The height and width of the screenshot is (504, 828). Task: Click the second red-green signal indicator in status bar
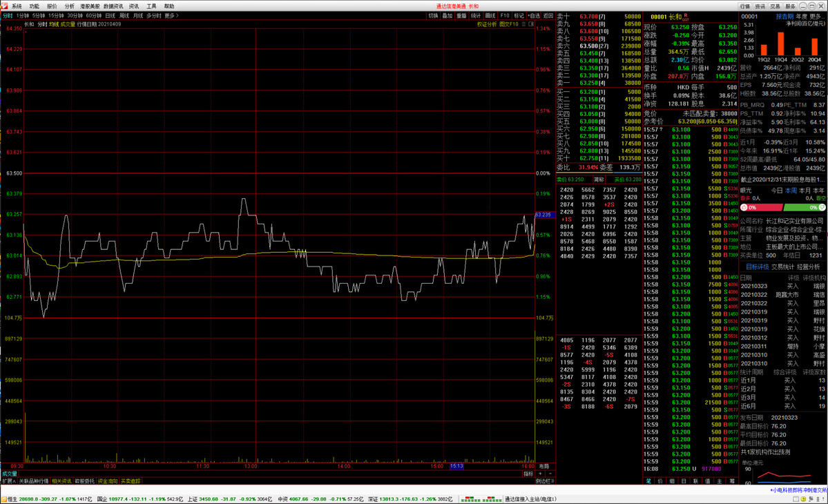pos(492,498)
